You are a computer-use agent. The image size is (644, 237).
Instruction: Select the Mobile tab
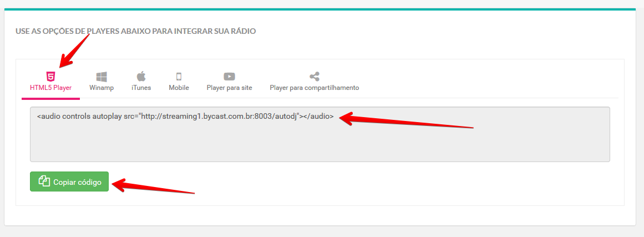pos(179,82)
